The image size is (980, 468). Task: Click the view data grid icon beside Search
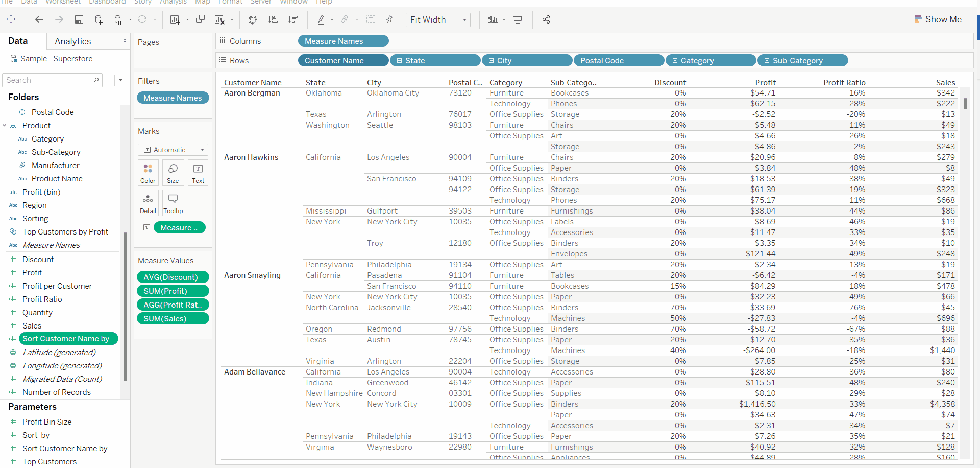point(108,80)
